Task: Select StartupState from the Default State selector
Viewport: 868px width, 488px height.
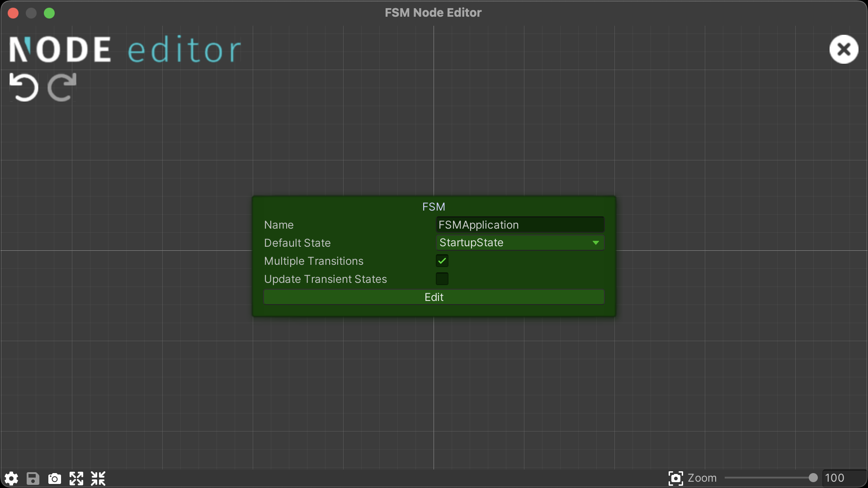Action: pyautogui.click(x=519, y=243)
